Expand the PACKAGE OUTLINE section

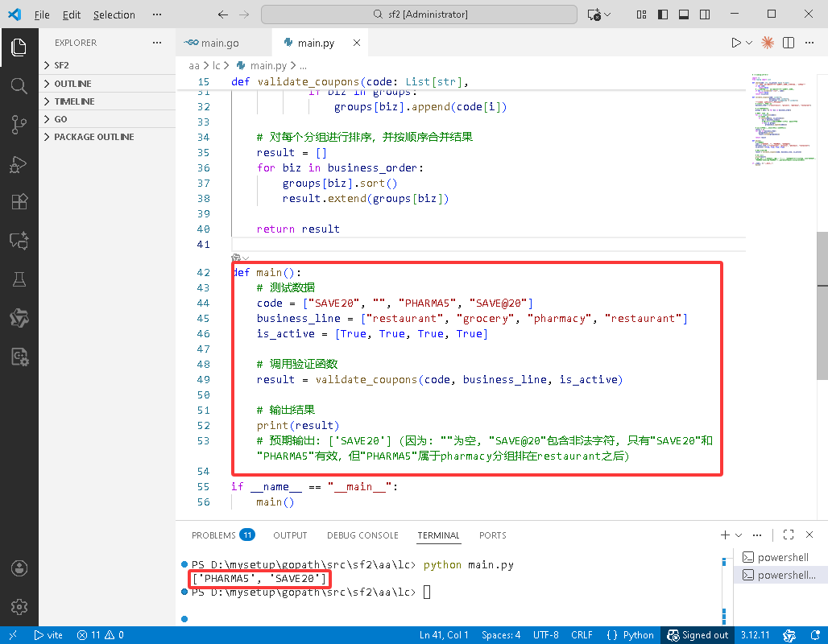pyautogui.click(x=107, y=137)
